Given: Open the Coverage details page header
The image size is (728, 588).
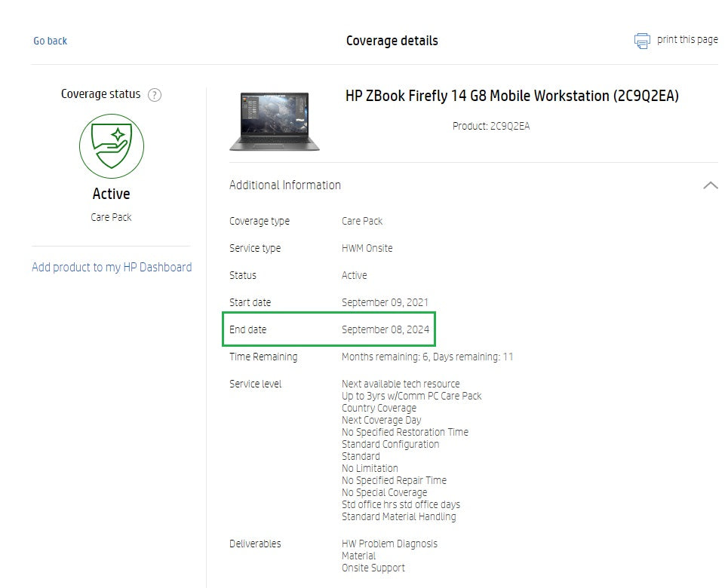Looking at the screenshot, I should pyautogui.click(x=392, y=41).
